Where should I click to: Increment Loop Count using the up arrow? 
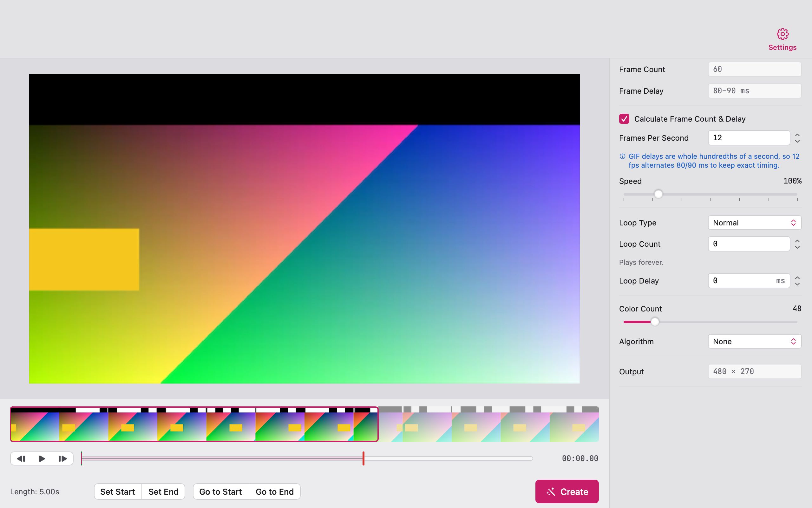798,241
